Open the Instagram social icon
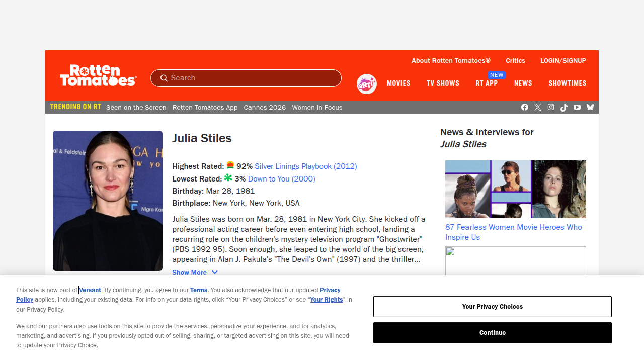 pyautogui.click(x=551, y=107)
